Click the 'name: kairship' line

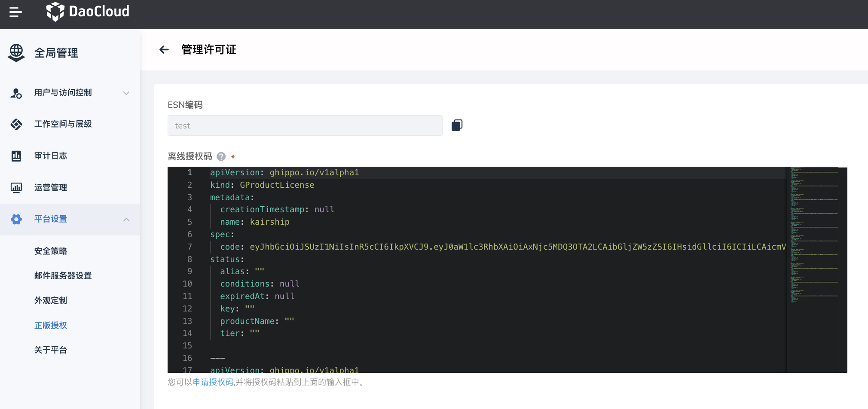coord(255,222)
